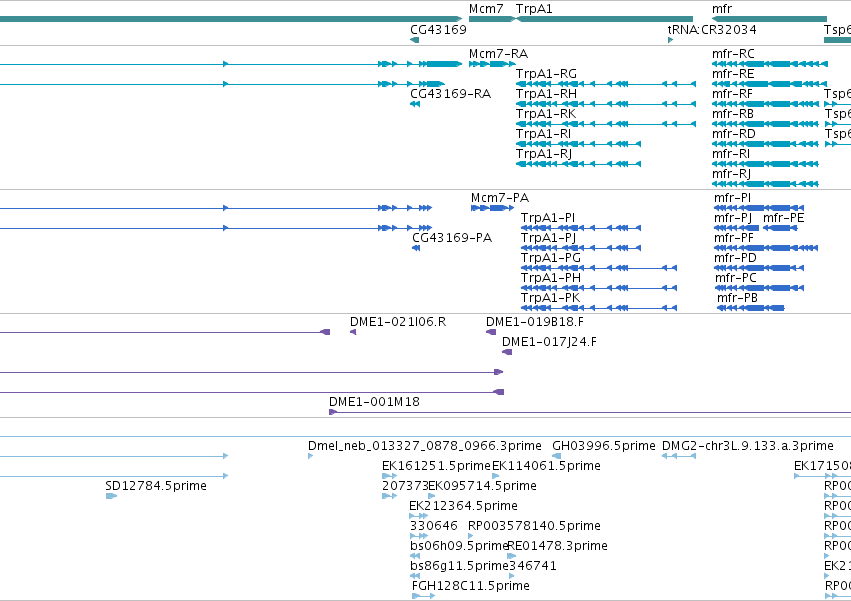This screenshot has height=601, width=851.
Task: Select protein mfr-PI
Action: [732, 198]
